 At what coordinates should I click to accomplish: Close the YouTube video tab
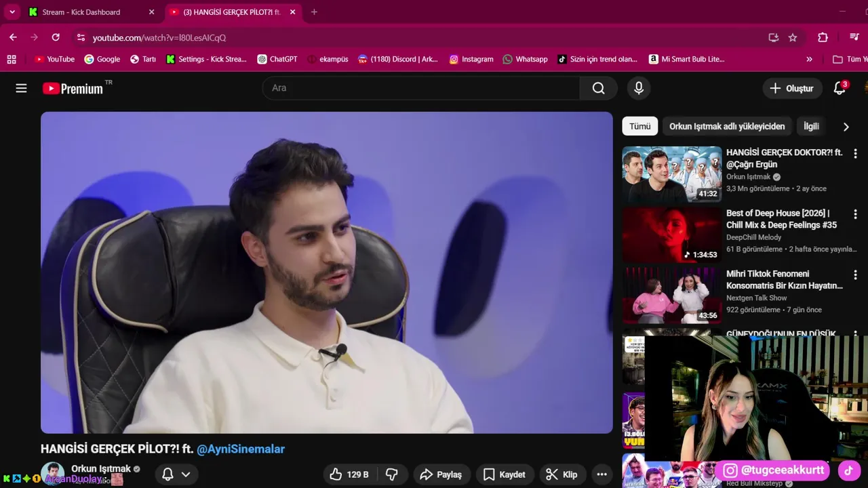click(292, 12)
